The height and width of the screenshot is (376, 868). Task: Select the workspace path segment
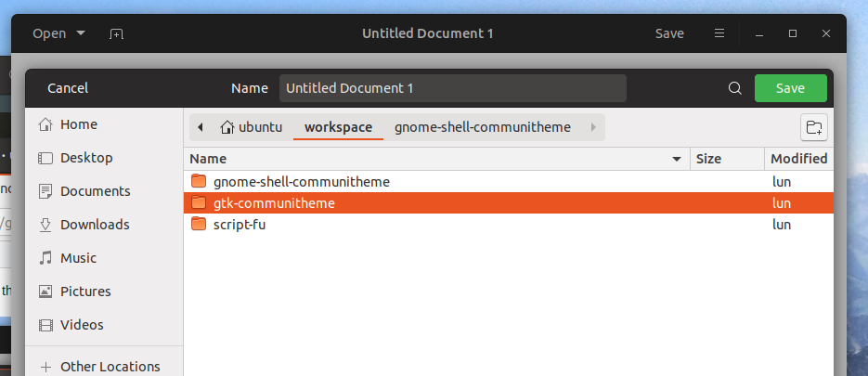338,127
